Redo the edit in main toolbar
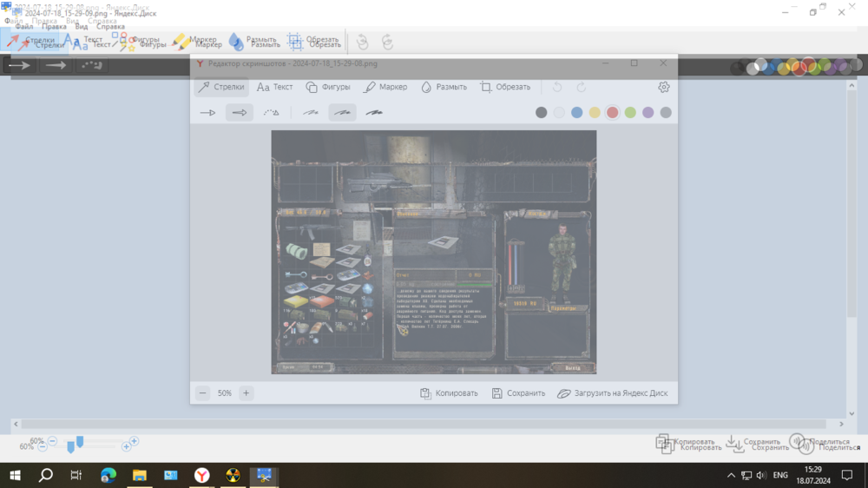868x488 pixels. coord(388,42)
